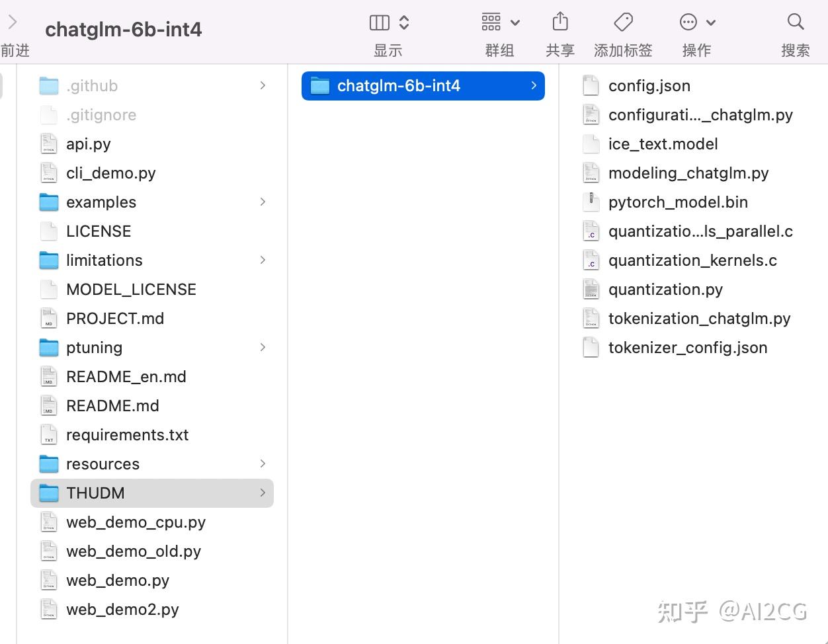Expand the examples folder chevron
Viewport: 828px width, 644px height.
[x=263, y=202]
